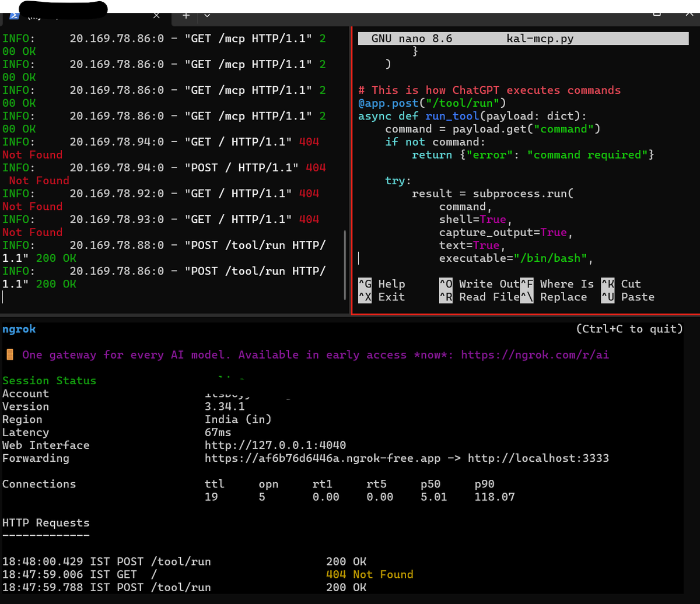Click the 18:48:00.429 POST /tool/run request

(184, 561)
